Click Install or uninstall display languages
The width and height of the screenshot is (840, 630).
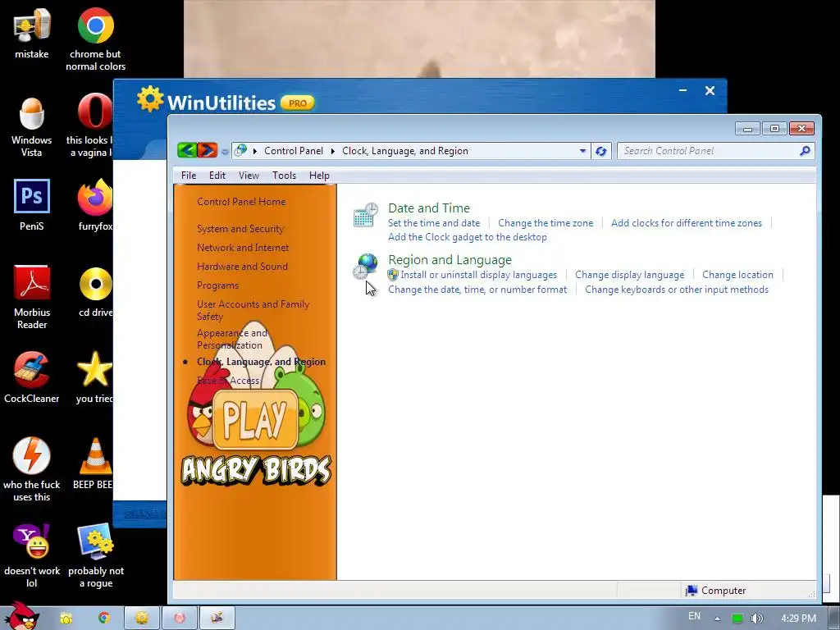point(478,275)
